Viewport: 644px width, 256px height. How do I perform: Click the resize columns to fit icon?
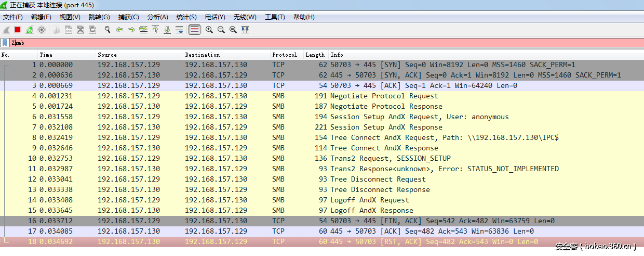point(245,30)
